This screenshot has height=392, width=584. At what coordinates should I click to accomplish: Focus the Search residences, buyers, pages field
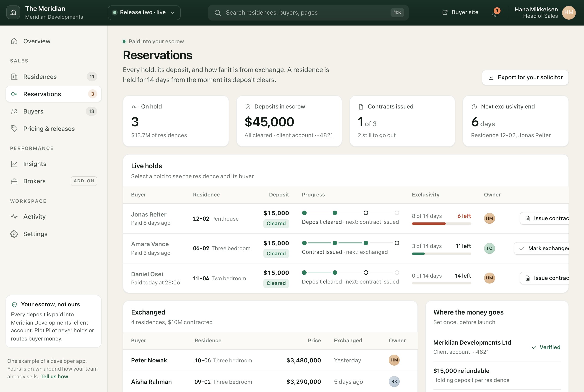tap(308, 13)
